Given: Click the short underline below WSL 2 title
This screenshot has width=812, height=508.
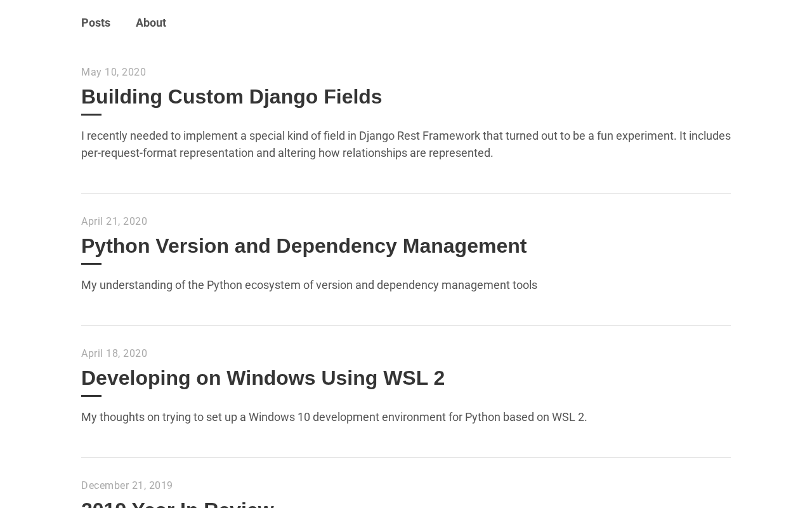Looking at the screenshot, I should click(x=91, y=396).
